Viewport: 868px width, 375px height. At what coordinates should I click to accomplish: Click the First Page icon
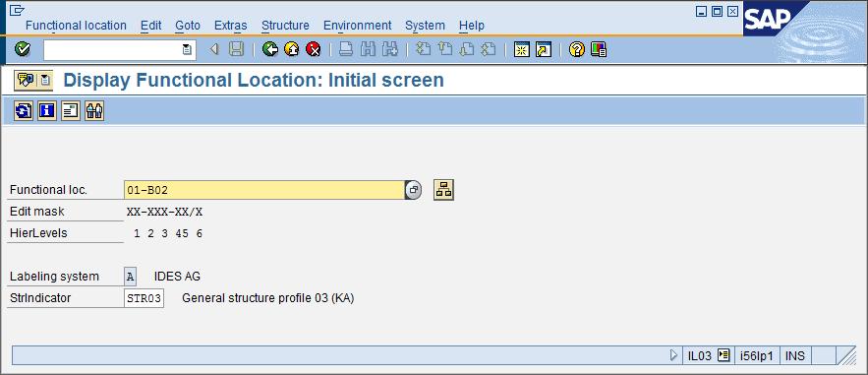tap(424, 50)
